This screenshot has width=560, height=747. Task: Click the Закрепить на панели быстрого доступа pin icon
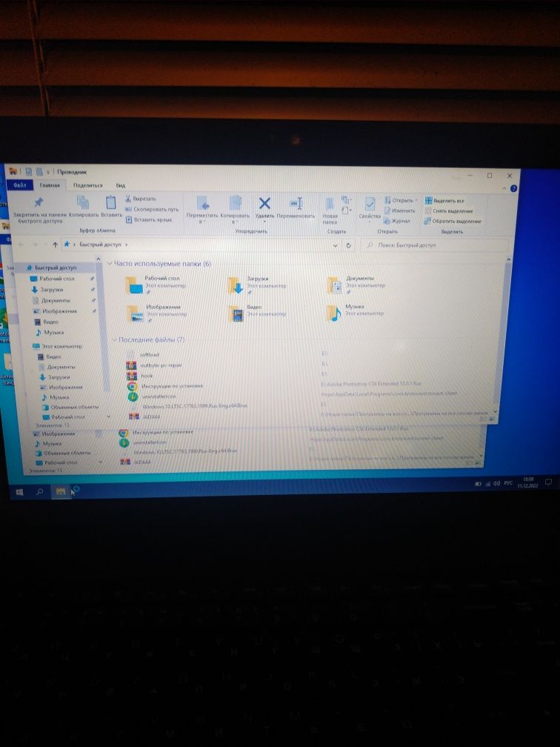click(39, 203)
